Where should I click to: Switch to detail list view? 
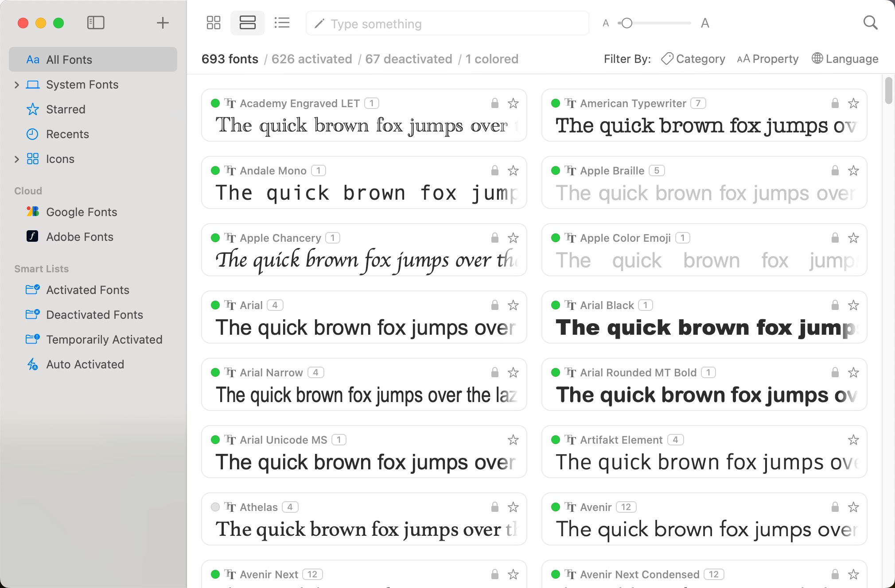click(282, 23)
